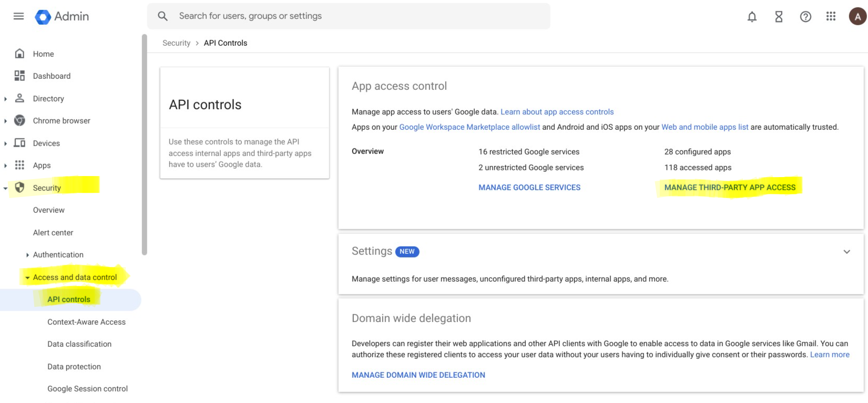Screen dimensions: 868x403
Task: Click API Controls in breadcrumb
Action: pyautogui.click(x=226, y=43)
